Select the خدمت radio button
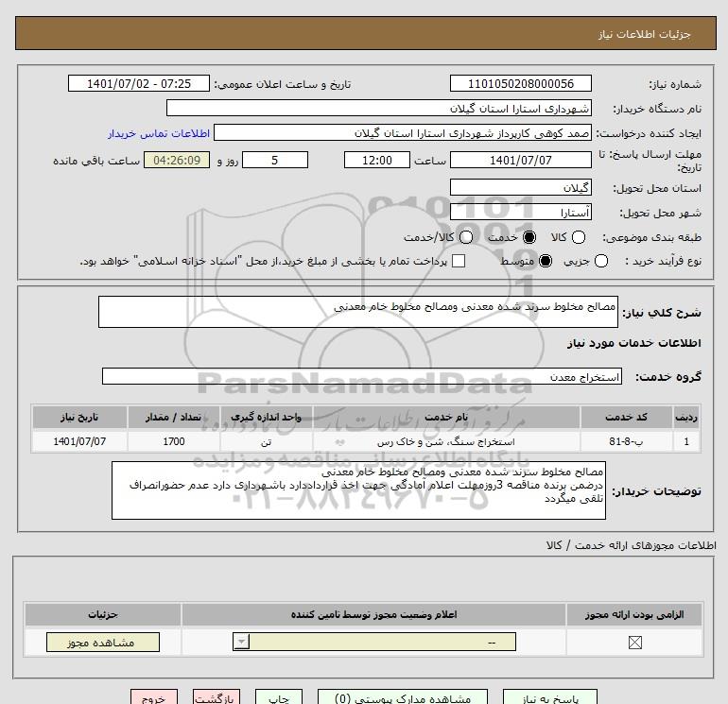Screen dimensions: 728x704 pos(529,237)
